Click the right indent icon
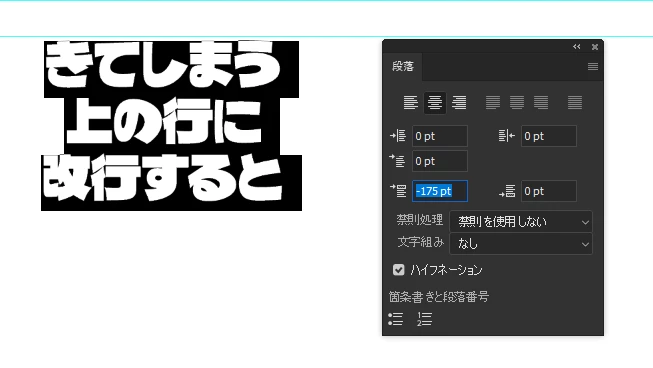The height and width of the screenshot is (368, 653). coord(506,136)
